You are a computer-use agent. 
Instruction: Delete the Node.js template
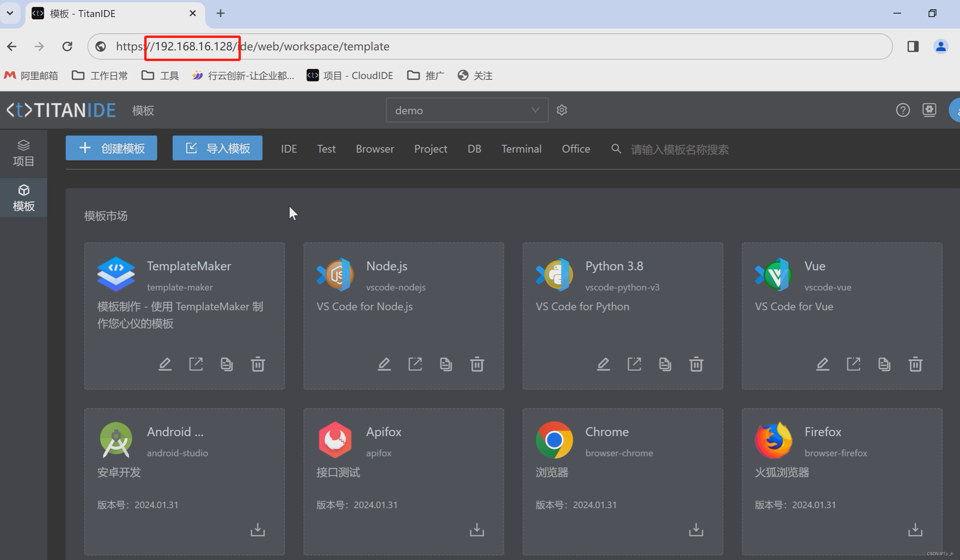(477, 364)
